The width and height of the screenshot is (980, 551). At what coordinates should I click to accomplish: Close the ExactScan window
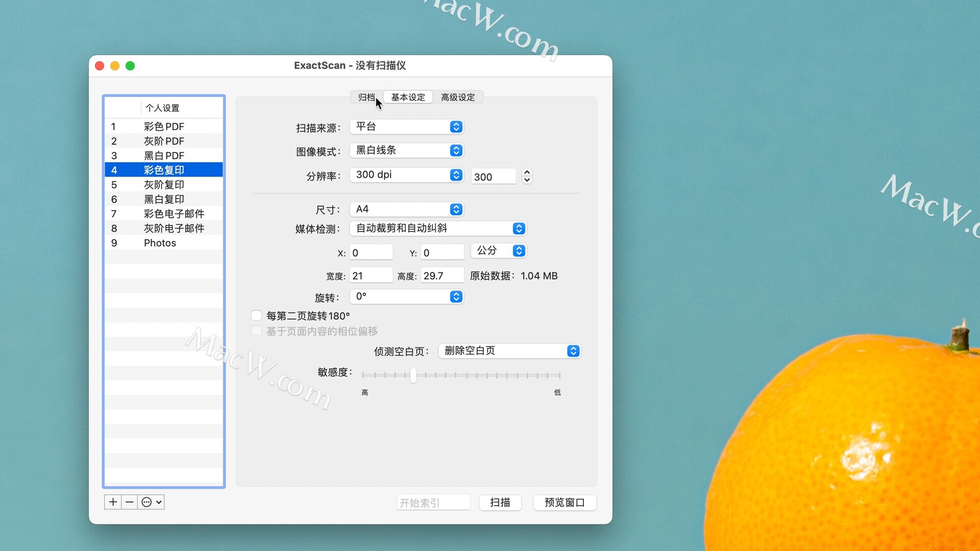[x=100, y=66]
